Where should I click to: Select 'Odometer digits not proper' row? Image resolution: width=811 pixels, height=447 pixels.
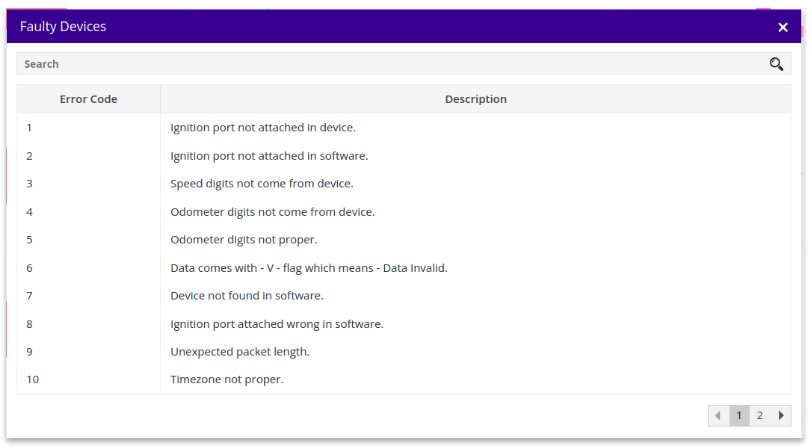point(243,239)
